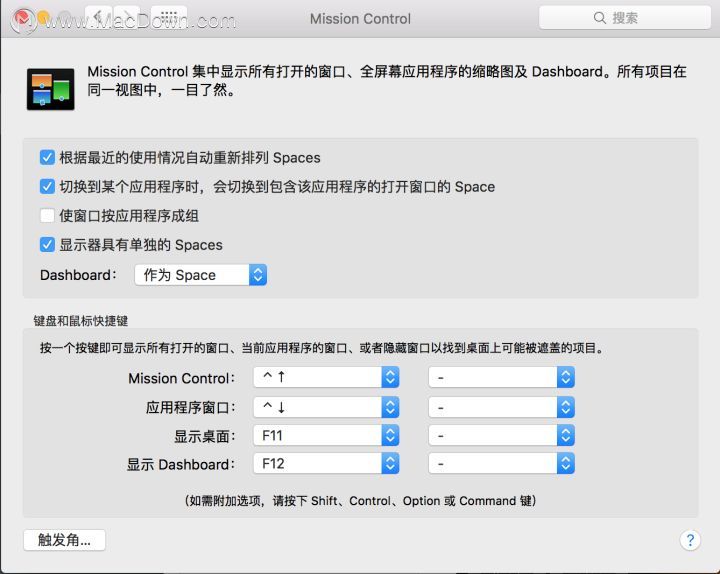Click the 搜索 search field
The width and height of the screenshot is (720, 574).
point(624,18)
